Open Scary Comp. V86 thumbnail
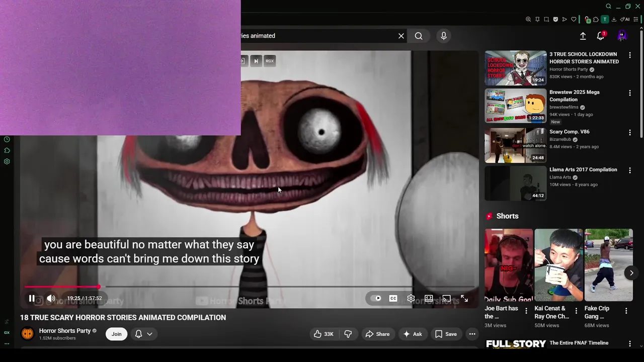Image resolution: width=644 pixels, height=362 pixels. (515, 145)
